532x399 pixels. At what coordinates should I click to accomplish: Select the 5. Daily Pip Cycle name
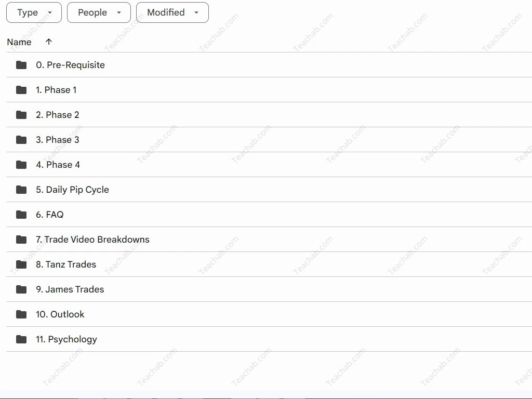pos(72,190)
